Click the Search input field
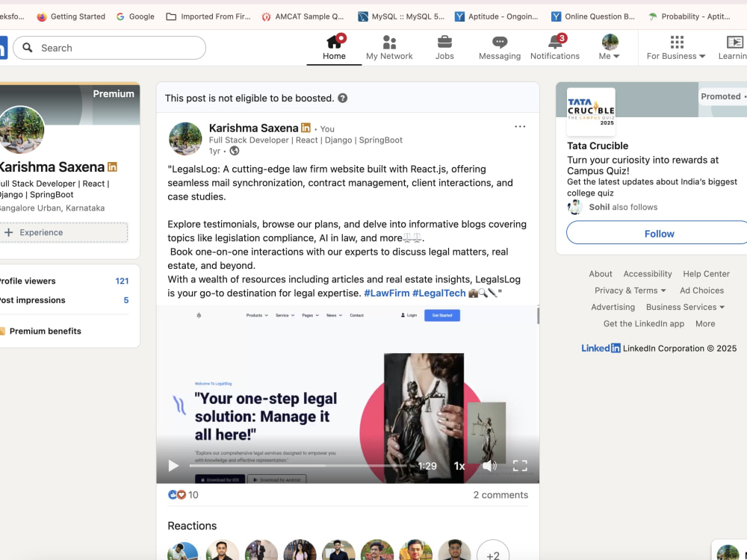The height and width of the screenshot is (560, 747). pos(110,48)
